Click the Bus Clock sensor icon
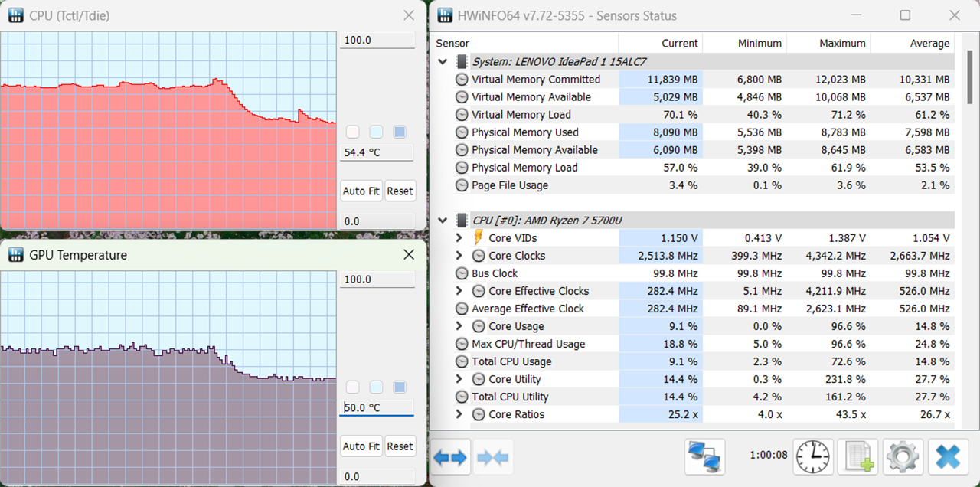Screen dimensions: 980x487 (x=462, y=273)
